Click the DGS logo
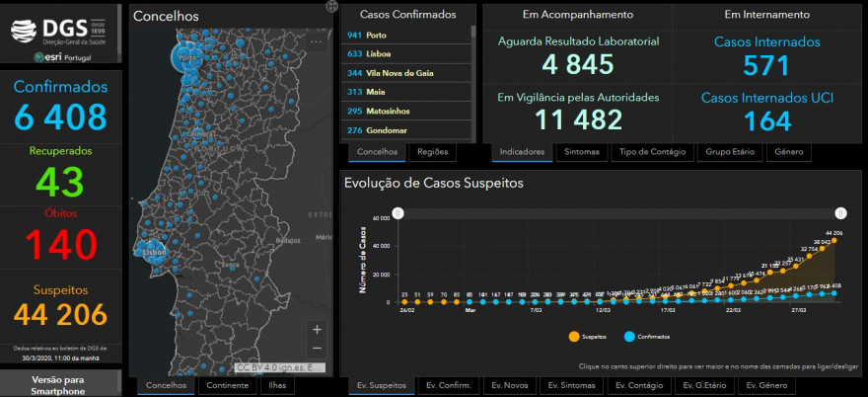 tap(58, 31)
